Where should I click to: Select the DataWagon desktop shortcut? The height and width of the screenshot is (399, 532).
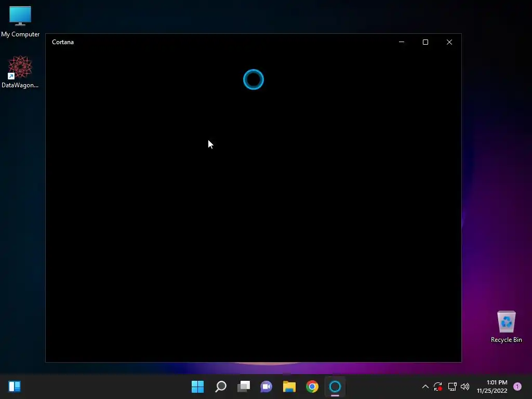(x=20, y=72)
